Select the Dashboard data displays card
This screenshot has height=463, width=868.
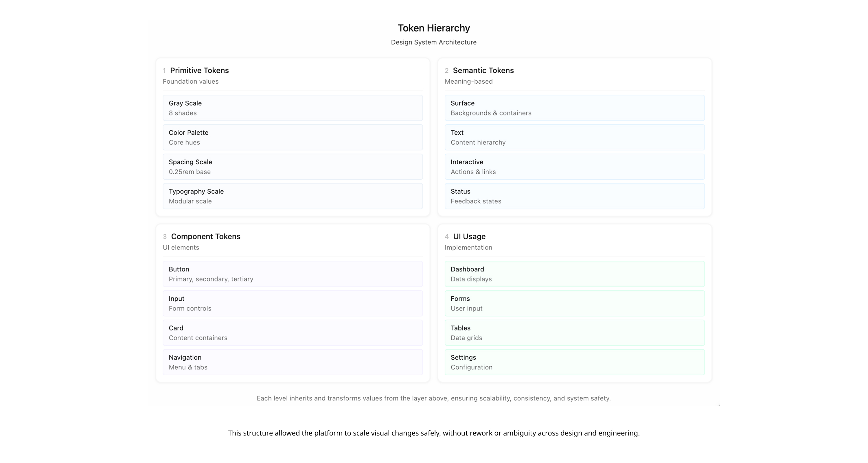575,274
